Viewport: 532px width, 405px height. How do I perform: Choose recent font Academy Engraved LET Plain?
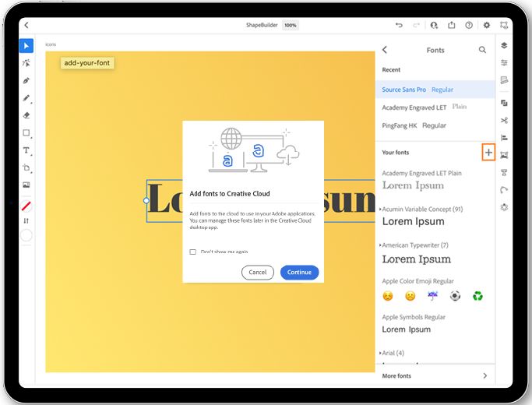[435, 107]
